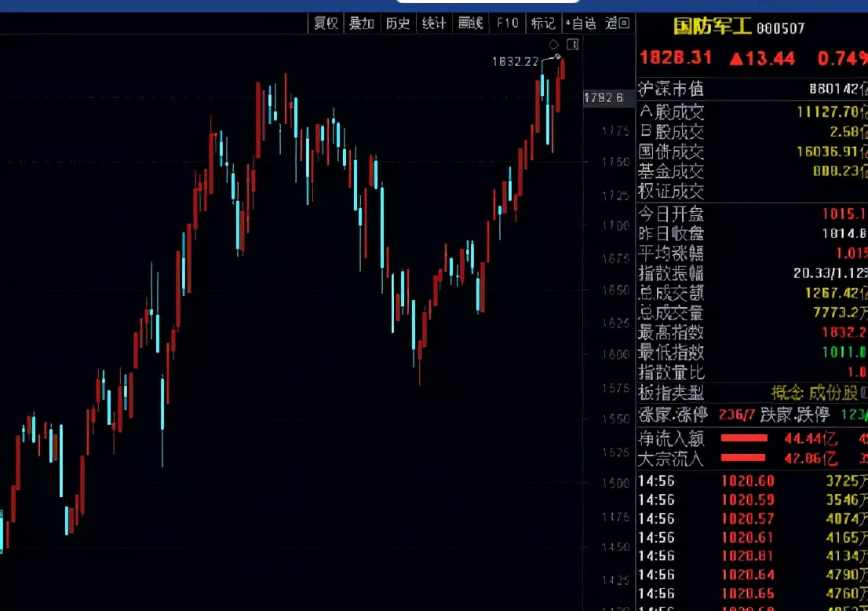Open the 历史 history view
Image resolution: width=868 pixels, height=611 pixels.
point(397,24)
